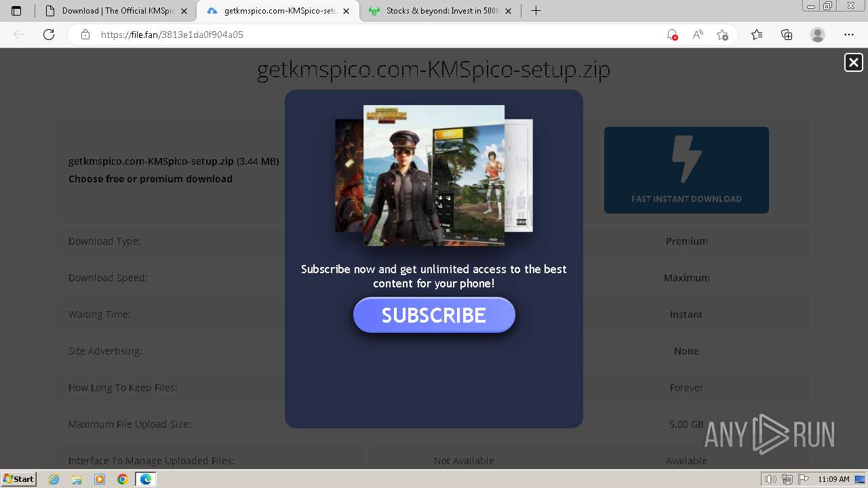Open the Windows Start menu
Image resolution: width=868 pixels, height=488 pixels.
(18, 479)
